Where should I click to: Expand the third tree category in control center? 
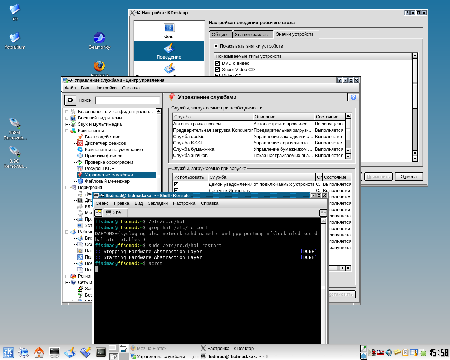67,124
